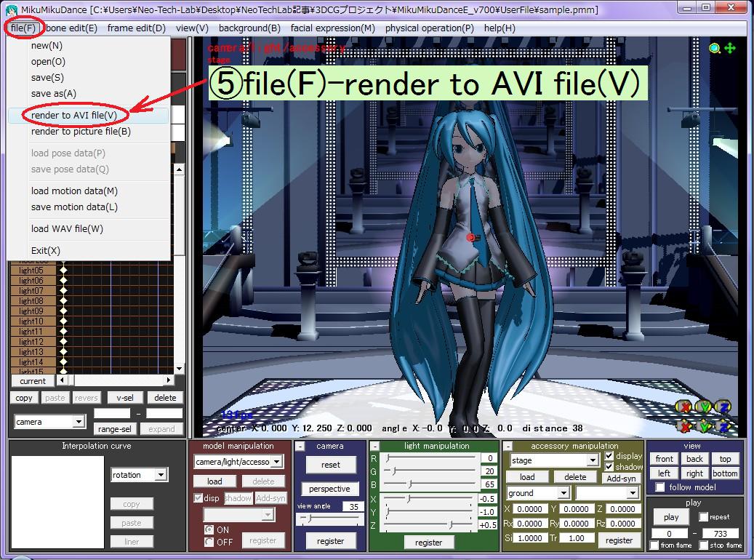Click the bone list scroll-down arrow
754x560 pixels.
[179, 369]
